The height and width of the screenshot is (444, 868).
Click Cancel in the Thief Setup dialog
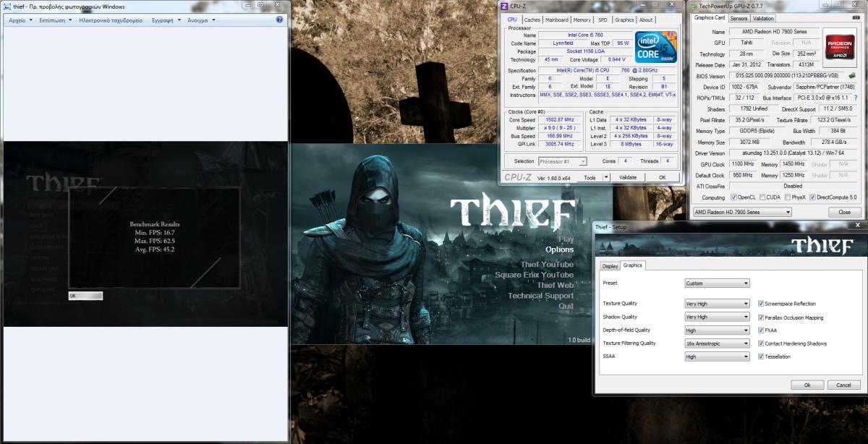coord(843,385)
